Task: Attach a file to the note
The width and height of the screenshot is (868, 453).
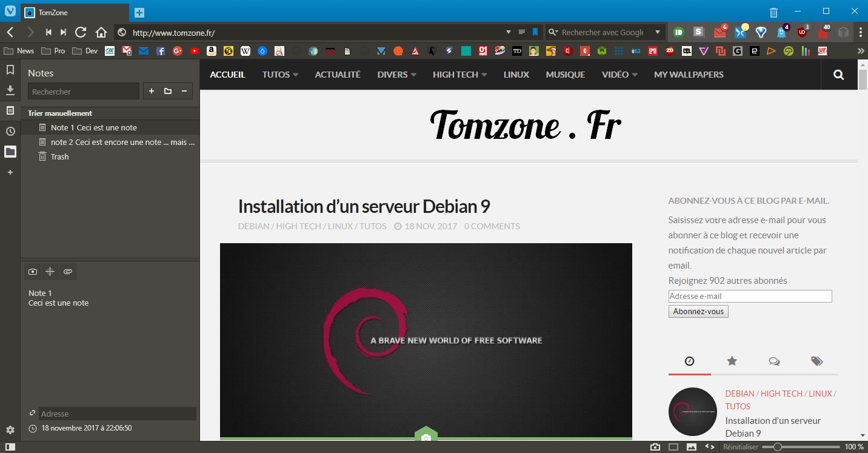Action: point(68,272)
